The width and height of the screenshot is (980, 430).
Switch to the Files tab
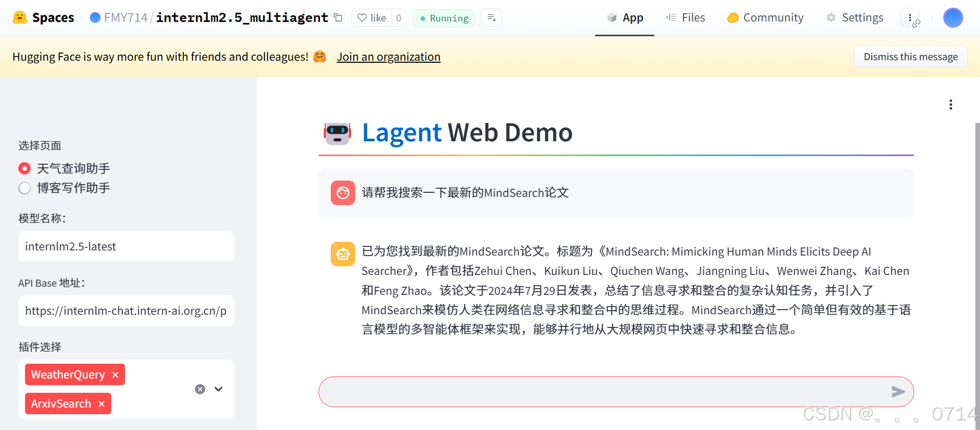[x=685, y=18]
